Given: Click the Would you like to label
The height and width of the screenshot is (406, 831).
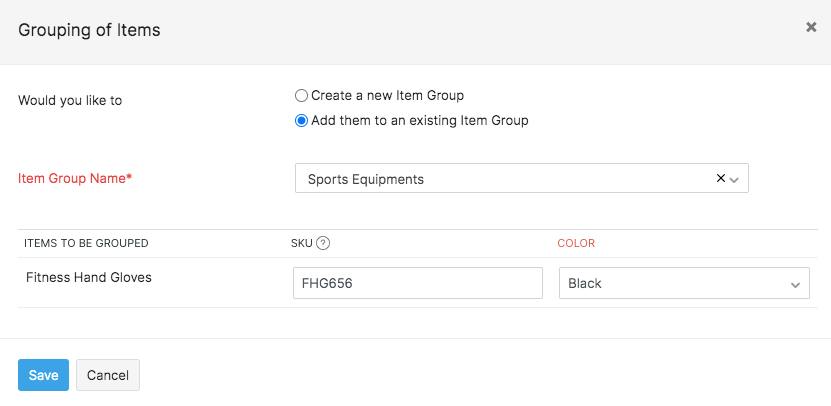Looking at the screenshot, I should [70, 100].
